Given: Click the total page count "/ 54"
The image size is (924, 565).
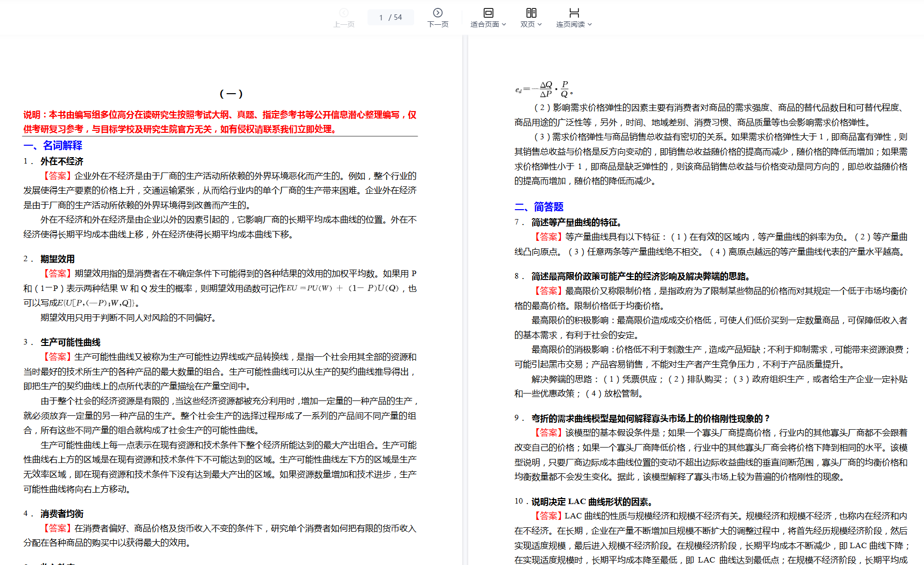Looking at the screenshot, I should pos(395,17).
